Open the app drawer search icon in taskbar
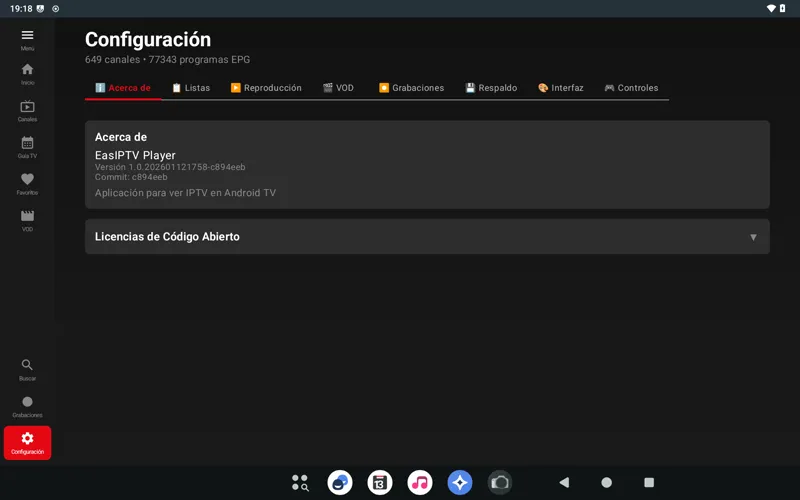800x500 pixels. point(300,483)
